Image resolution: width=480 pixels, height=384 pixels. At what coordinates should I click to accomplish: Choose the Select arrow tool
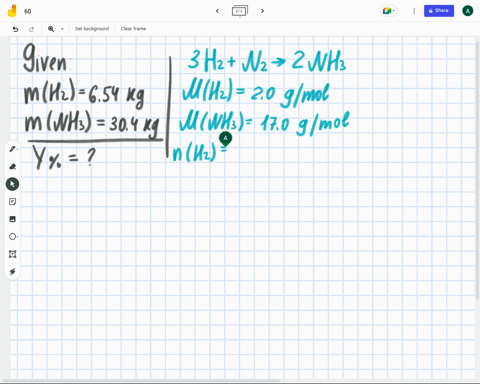click(x=12, y=184)
